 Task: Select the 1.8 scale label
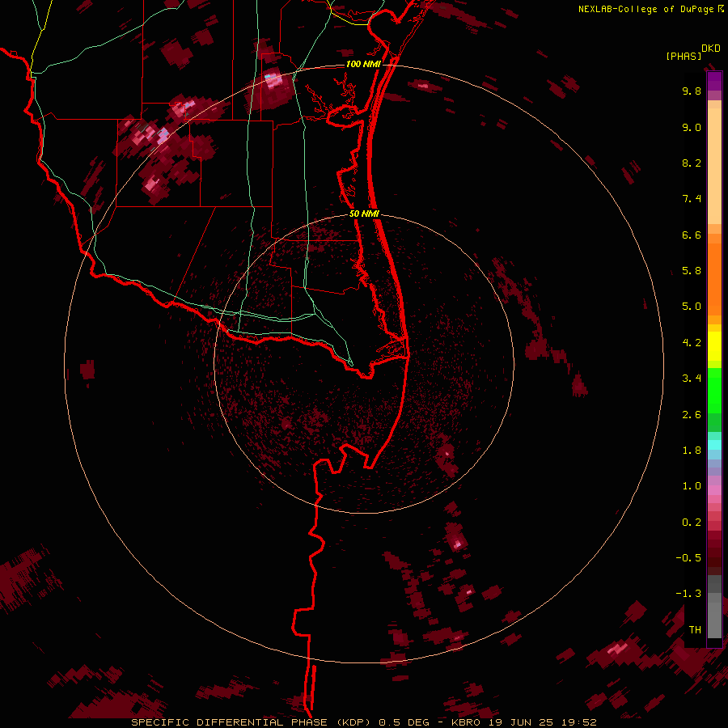692,451
